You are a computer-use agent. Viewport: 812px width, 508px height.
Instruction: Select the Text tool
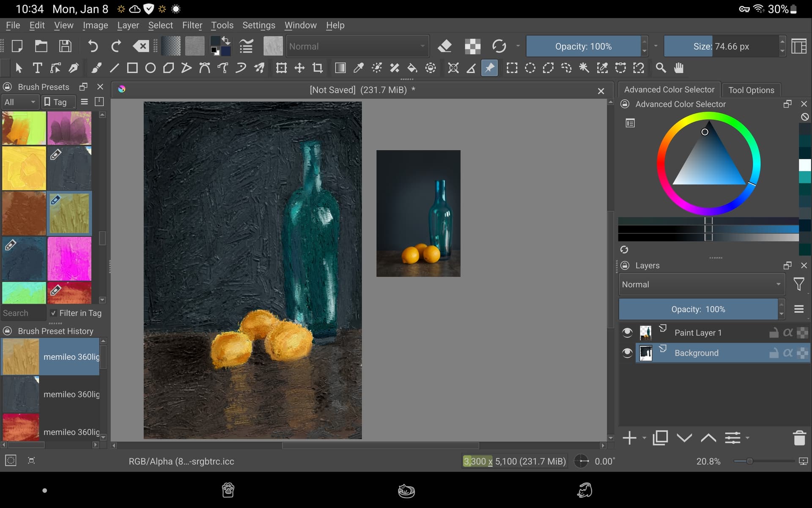(x=37, y=68)
